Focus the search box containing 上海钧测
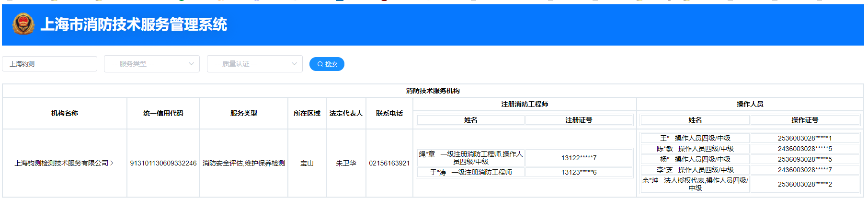This screenshot has height=200, width=868. pyautogui.click(x=50, y=64)
